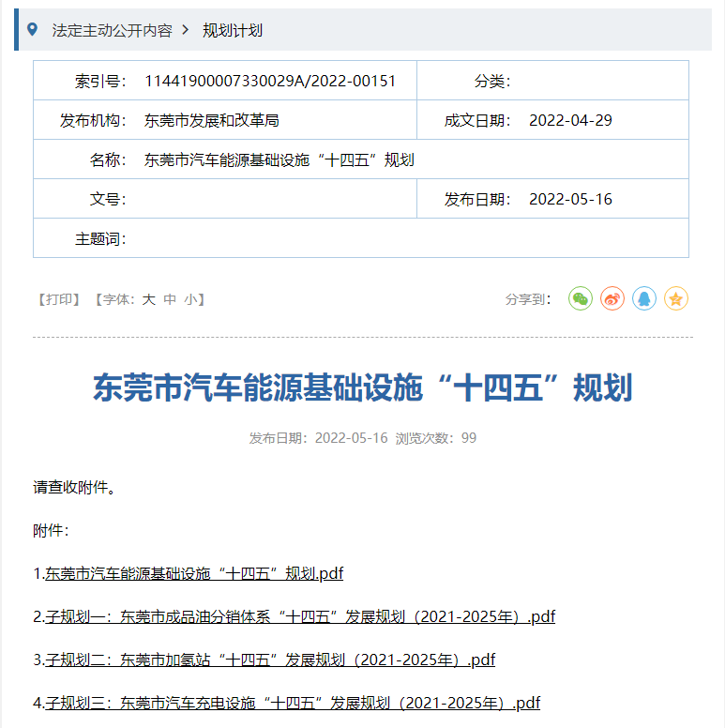Share the page to WeChat
Screen dimensions: 725x728
[x=581, y=299]
